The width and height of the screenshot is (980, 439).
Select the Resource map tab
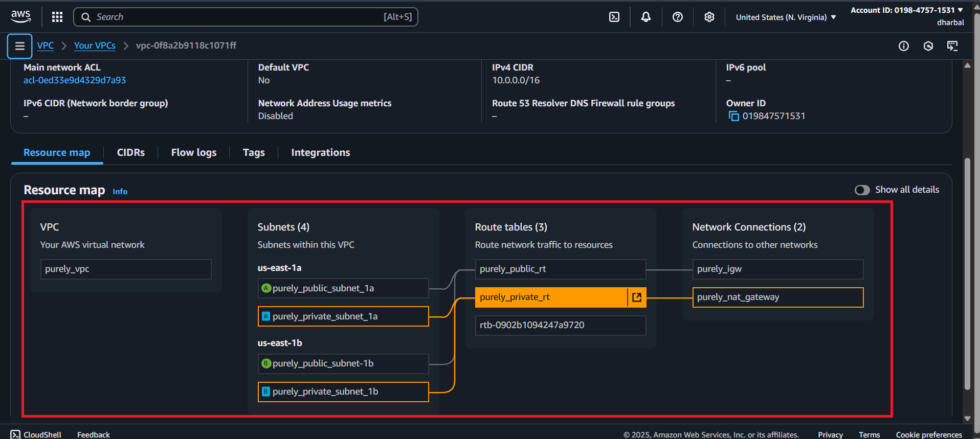point(57,152)
